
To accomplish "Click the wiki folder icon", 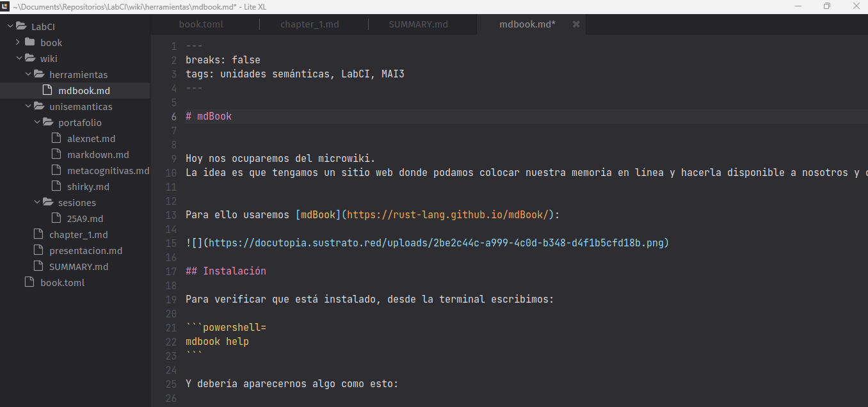I will [30, 58].
